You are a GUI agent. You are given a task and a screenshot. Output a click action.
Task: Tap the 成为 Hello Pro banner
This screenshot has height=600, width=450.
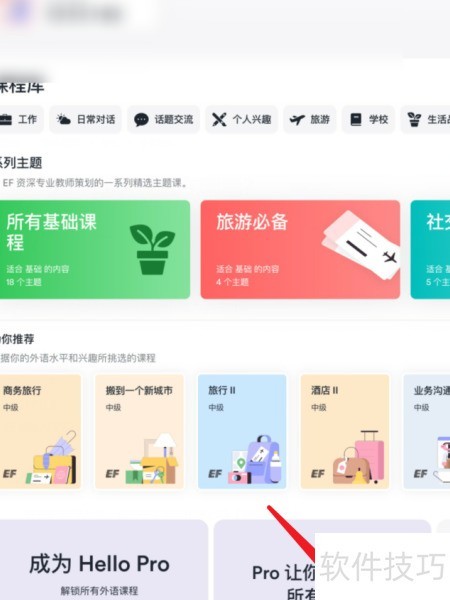(x=103, y=560)
